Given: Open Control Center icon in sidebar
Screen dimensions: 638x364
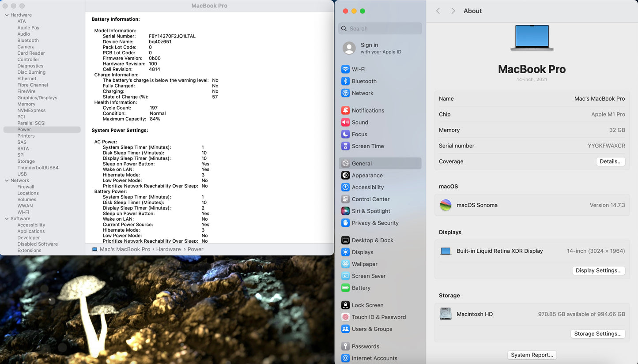Looking at the screenshot, I should (x=345, y=199).
